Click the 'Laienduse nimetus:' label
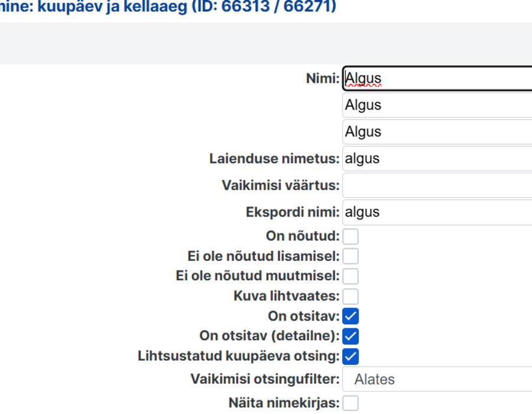The image size is (532, 414). pos(274,159)
